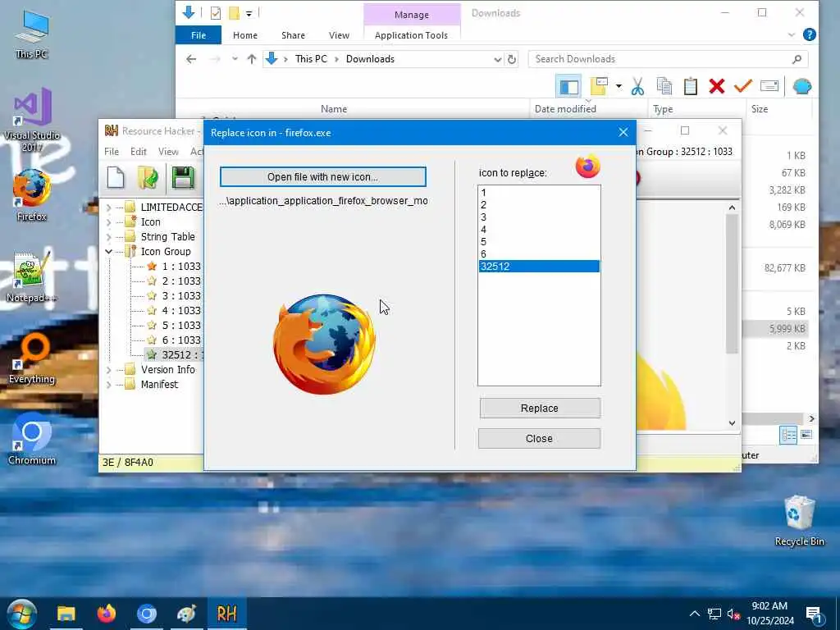Click Resource Hacker icon in taskbar
The height and width of the screenshot is (630, 840).
click(x=226, y=614)
